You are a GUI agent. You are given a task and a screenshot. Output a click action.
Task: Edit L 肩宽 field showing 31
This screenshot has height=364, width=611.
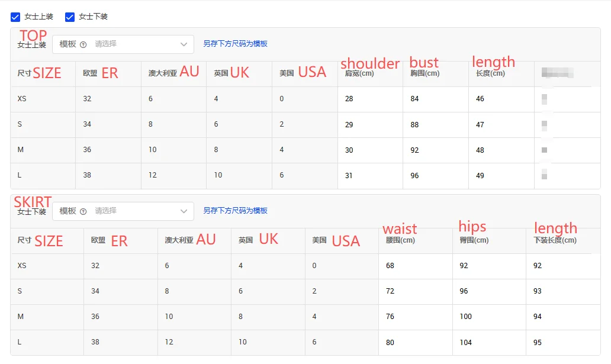coord(370,176)
